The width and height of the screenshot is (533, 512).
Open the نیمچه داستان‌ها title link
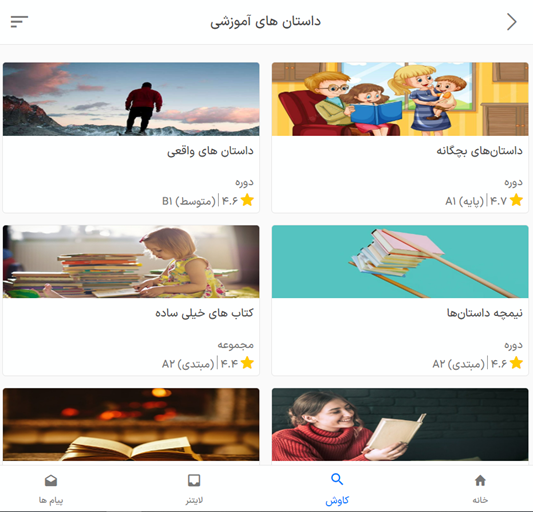click(x=484, y=313)
